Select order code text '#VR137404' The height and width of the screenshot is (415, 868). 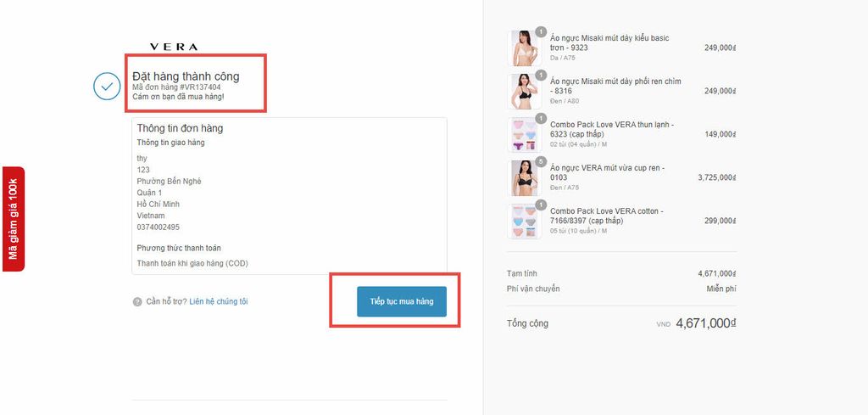[200, 87]
